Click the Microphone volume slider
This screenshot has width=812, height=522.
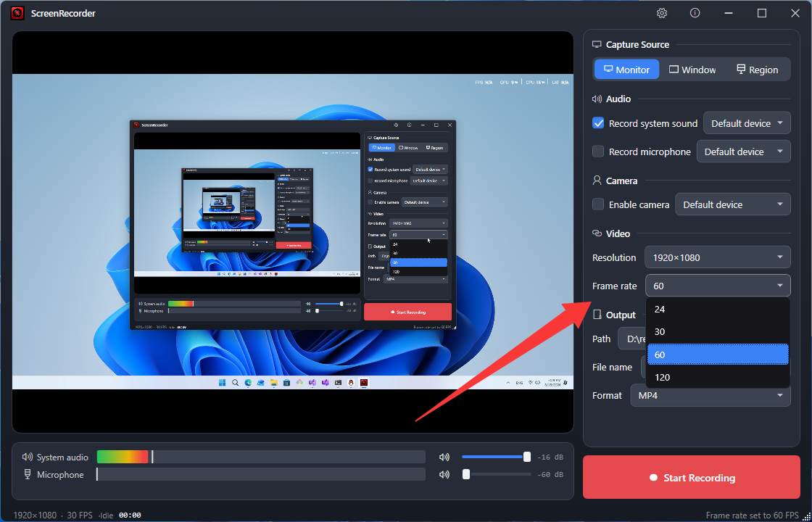point(496,474)
